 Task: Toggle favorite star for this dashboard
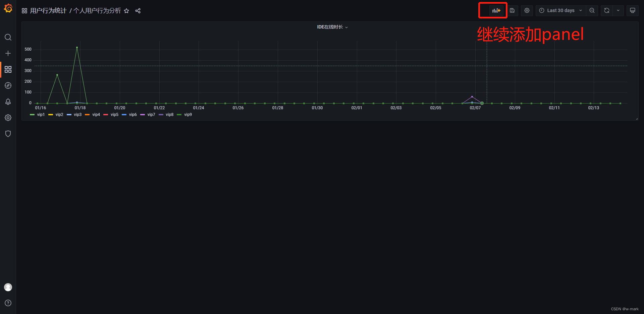[x=126, y=11]
